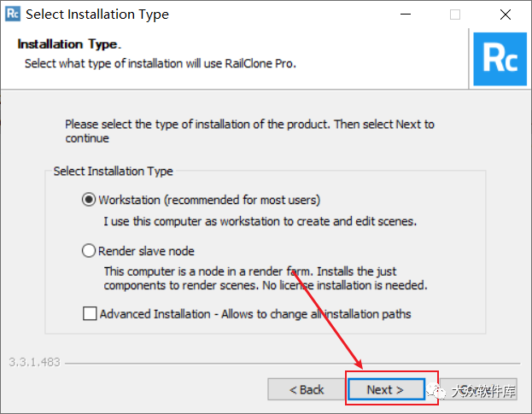Choose the Render slave node option
This screenshot has width=532, height=414.
(89, 251)
